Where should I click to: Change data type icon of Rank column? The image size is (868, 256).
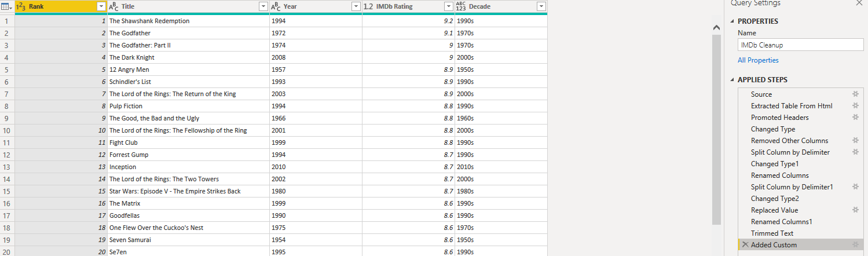coord(21,6)
